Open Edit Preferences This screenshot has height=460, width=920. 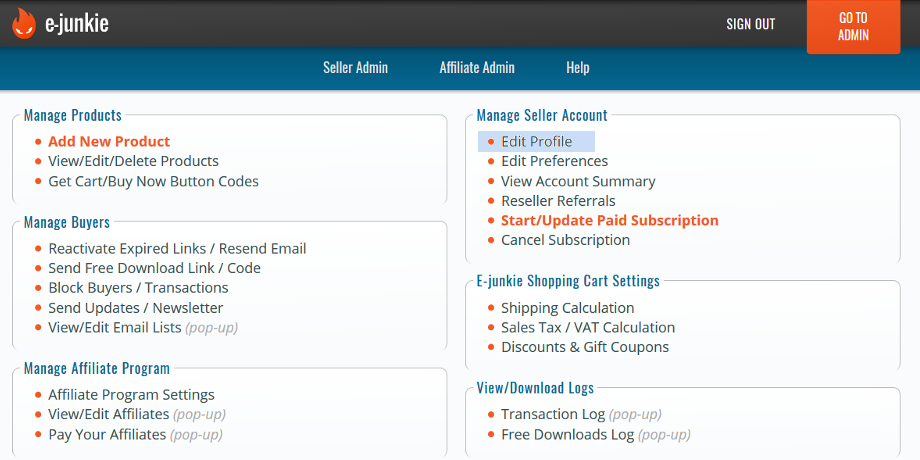[x=554, y=161]
